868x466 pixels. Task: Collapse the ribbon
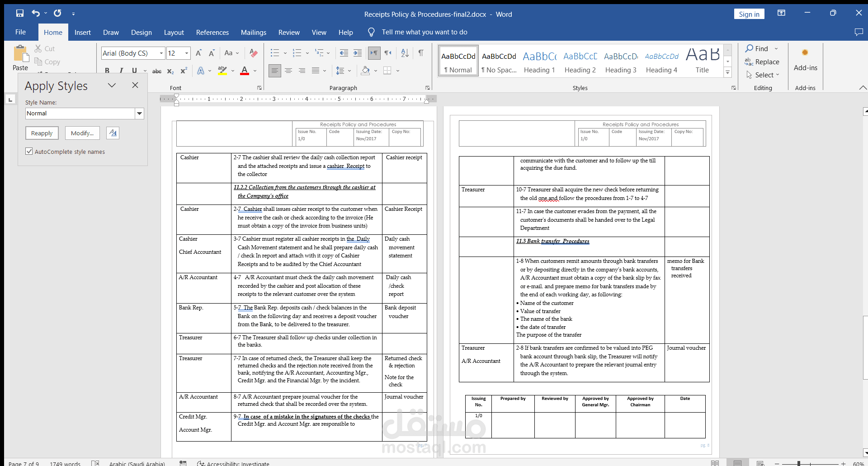[x=863, y=88]
